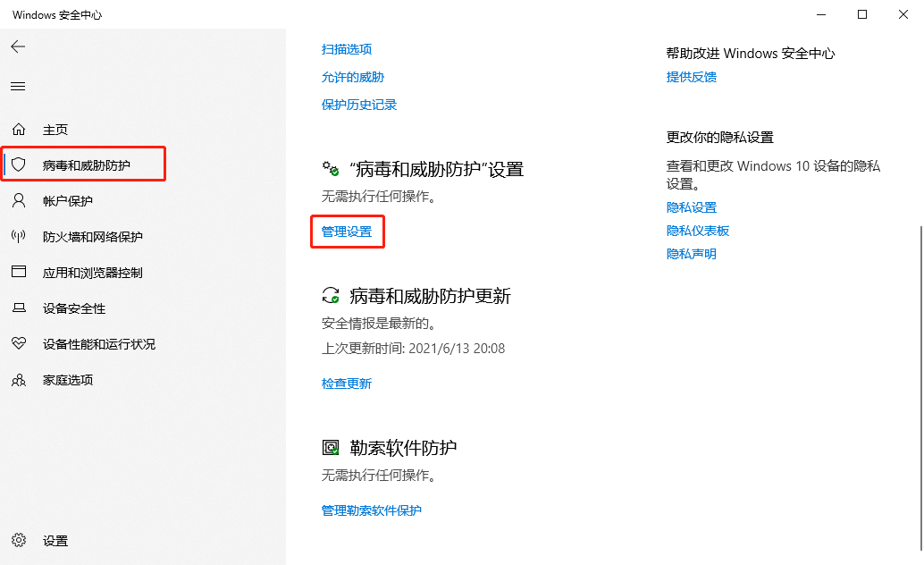The width and height of the screenshot is (924, 565).
Task: Open 隐私仪表板 privacy dashboard
Action: coord(697,230)
